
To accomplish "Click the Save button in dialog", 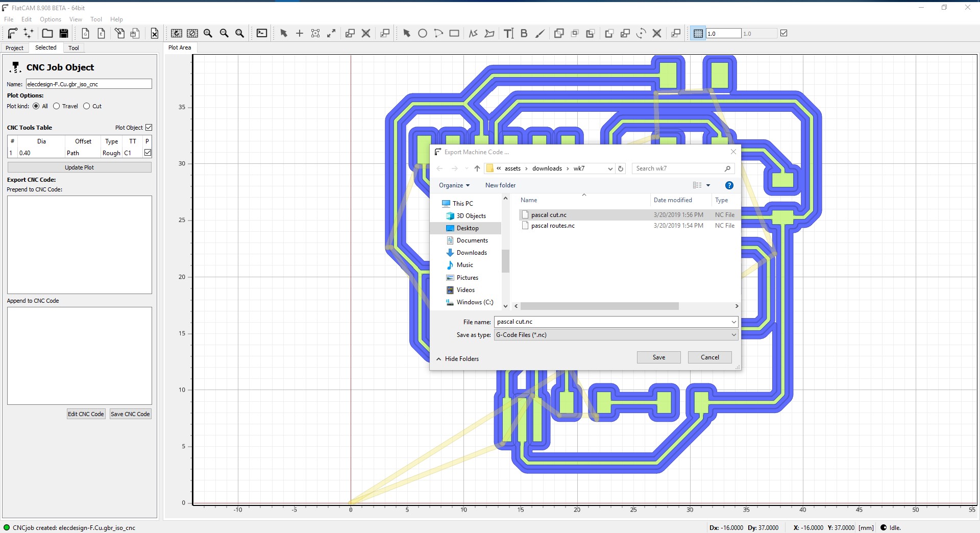I will (658, 357).
